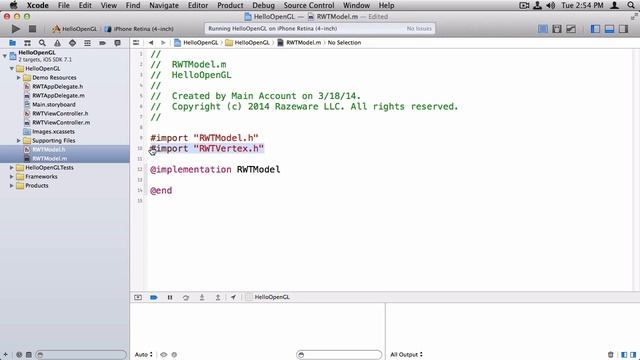Switch to the Version editor

(x=571, y=29)
